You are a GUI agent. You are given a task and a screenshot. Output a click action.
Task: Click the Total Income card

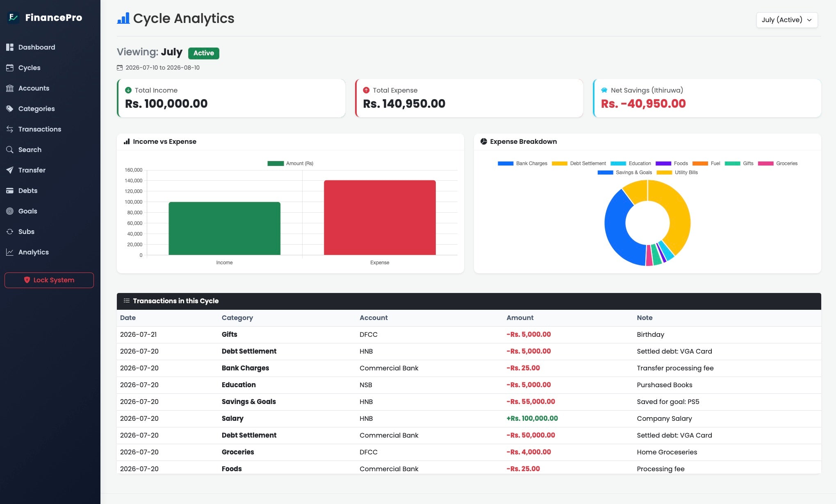231,98
